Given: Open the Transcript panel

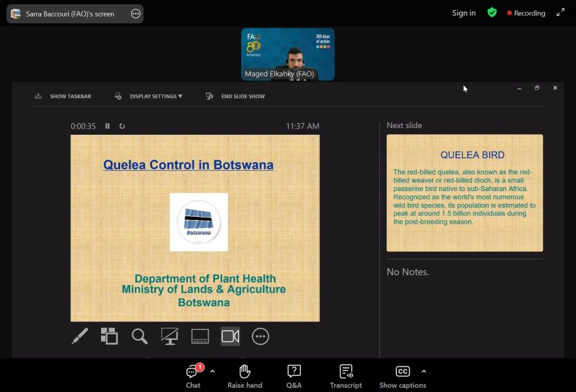Looking at the screenshot, I should click(346, 376).
